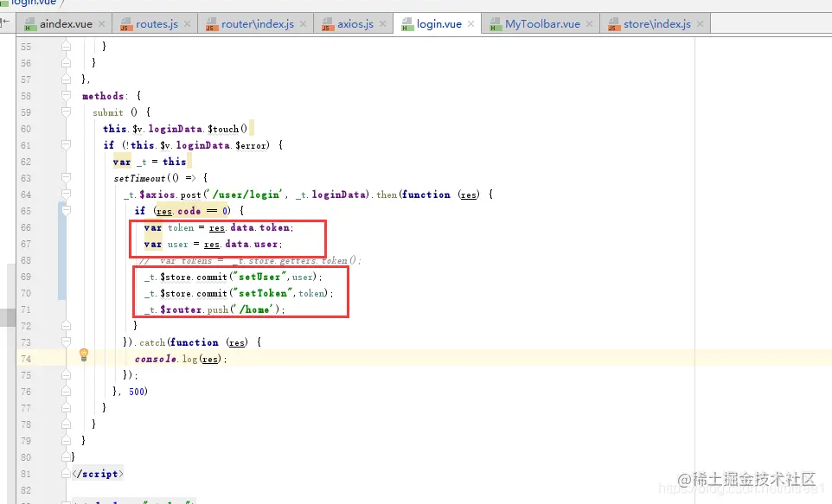This screenshot has width=832, height=504.
Task: Click the router\index.js JS file icon
Action: pos(212,24)
